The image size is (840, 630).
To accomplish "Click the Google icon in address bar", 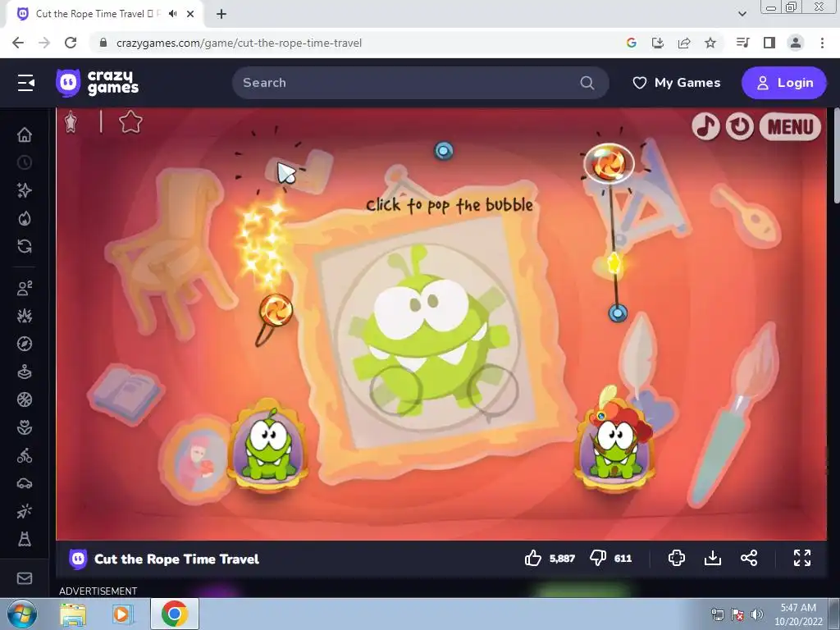I will (631, 43).
